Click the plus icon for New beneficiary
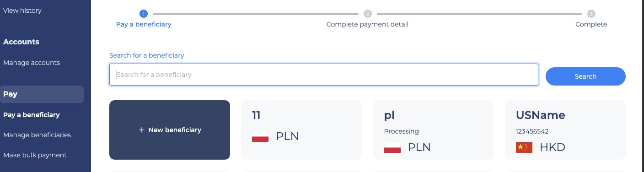 (x=141, y=130)
